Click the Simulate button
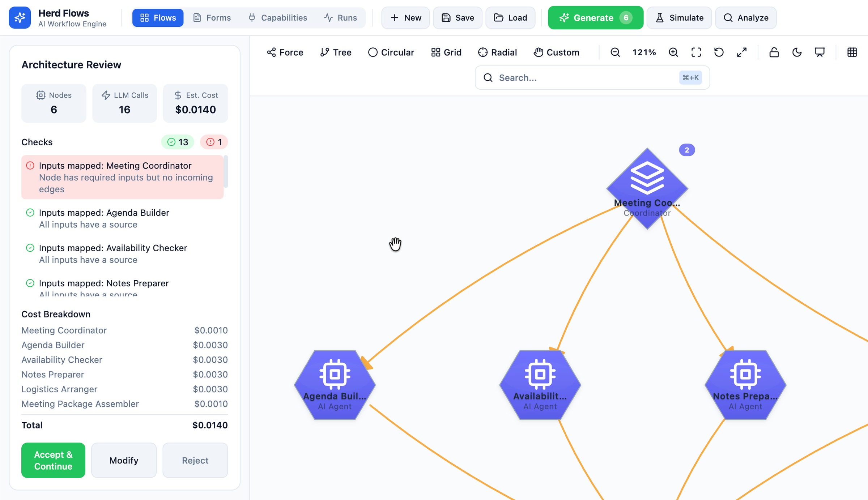The height and width of the screenshot is (500, 868). tap(679, 18)
